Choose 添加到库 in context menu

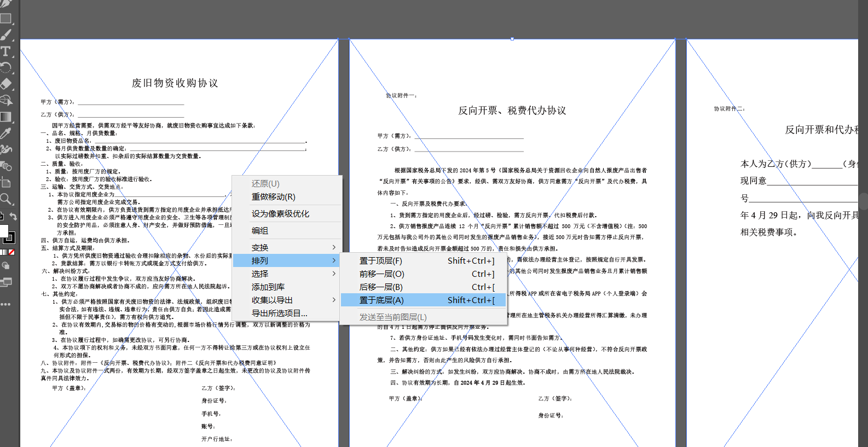coord(287,287)
